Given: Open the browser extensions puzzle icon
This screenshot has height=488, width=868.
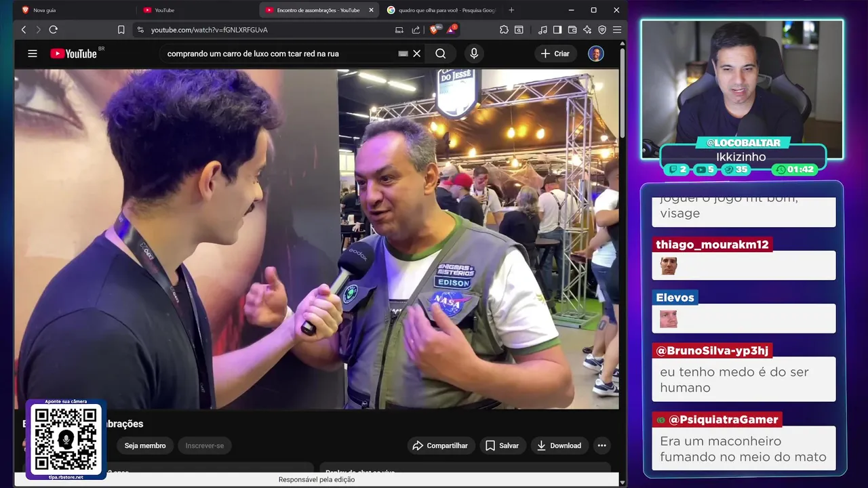Looking at the screenshot, I should click(504, 30).
